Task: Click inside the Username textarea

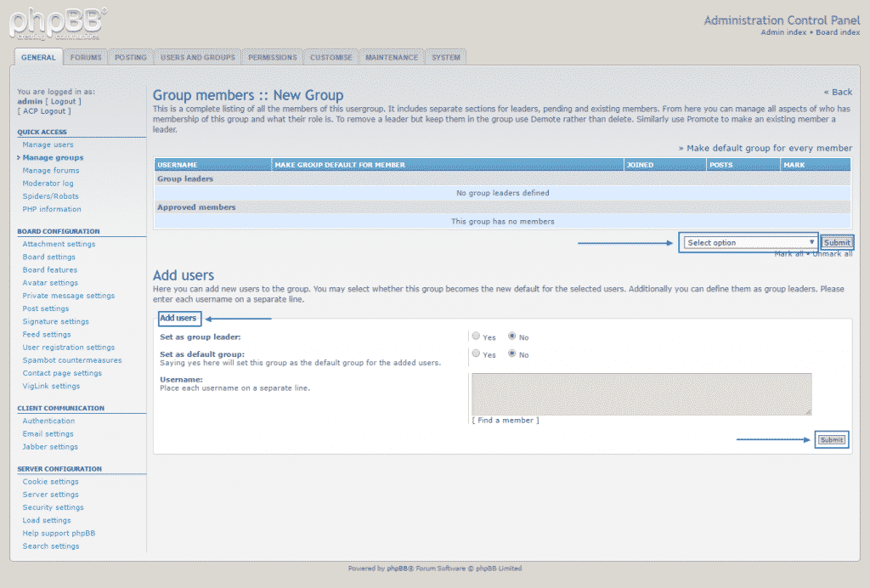Action: coord(641,393)
